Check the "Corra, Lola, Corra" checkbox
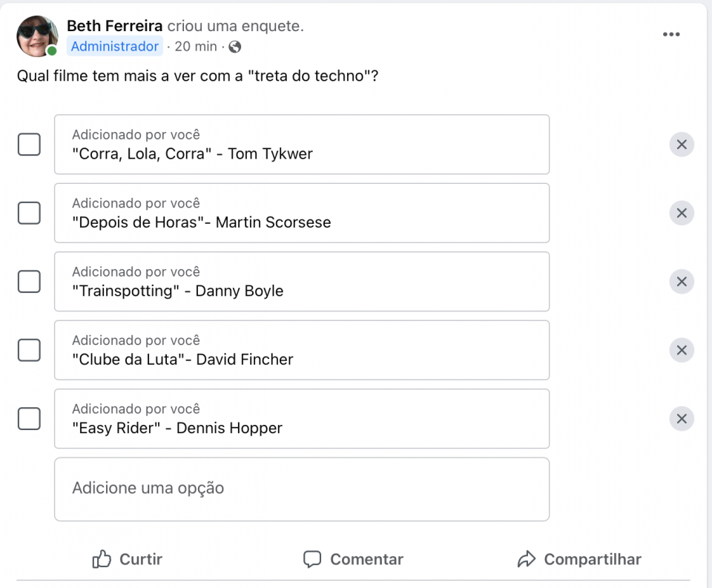 29,145
